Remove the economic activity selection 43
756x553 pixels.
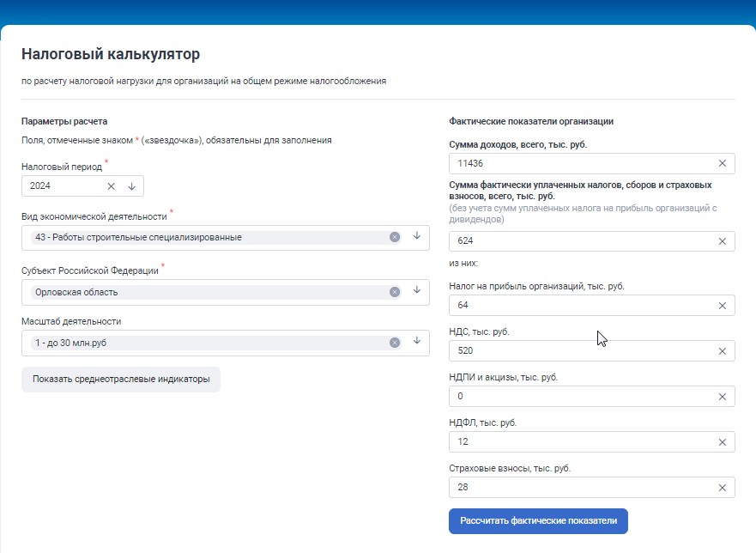pos(395,237)
